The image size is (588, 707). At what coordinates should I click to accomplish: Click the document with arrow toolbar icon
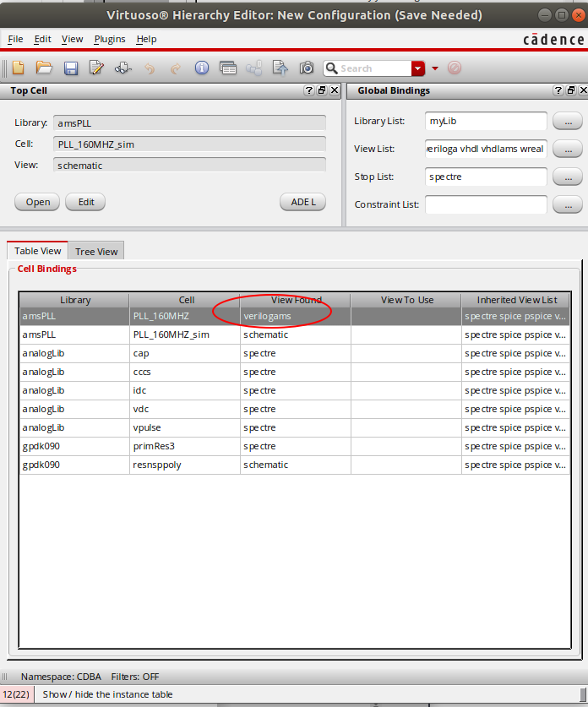click(x=280, y=68)
